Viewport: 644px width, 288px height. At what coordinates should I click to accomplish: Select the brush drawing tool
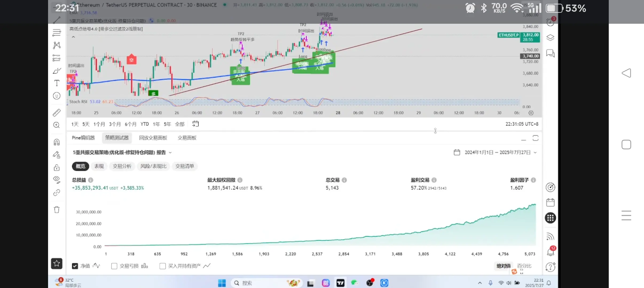(57, 71)
